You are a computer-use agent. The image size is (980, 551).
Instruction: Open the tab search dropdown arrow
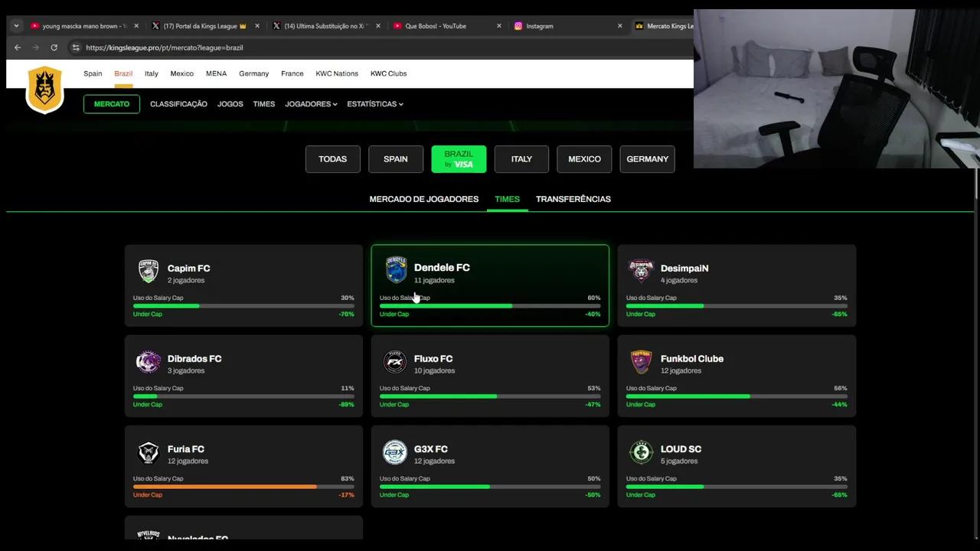tap(16, 26)
